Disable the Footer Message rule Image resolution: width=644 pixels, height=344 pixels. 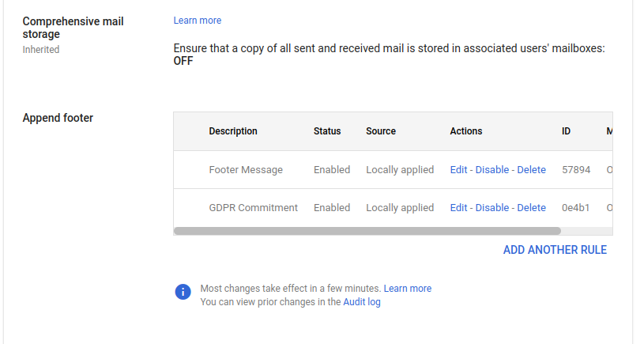click(492, 170)
